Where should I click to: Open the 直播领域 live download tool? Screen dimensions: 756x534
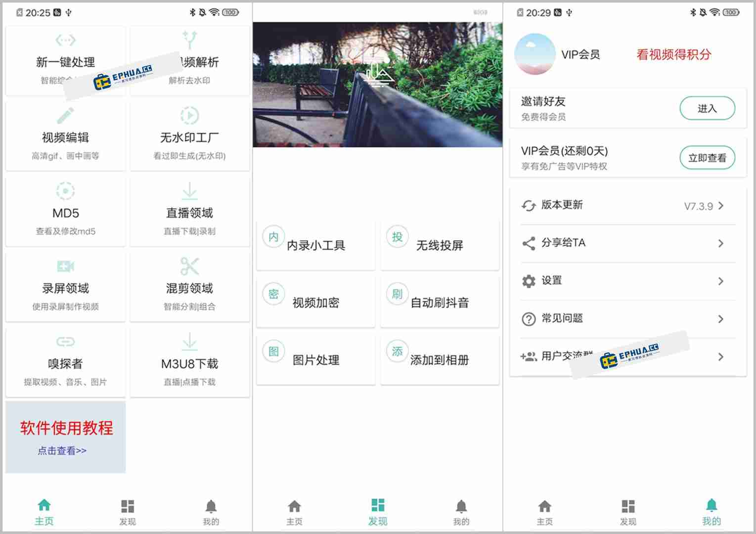point(189,211)
